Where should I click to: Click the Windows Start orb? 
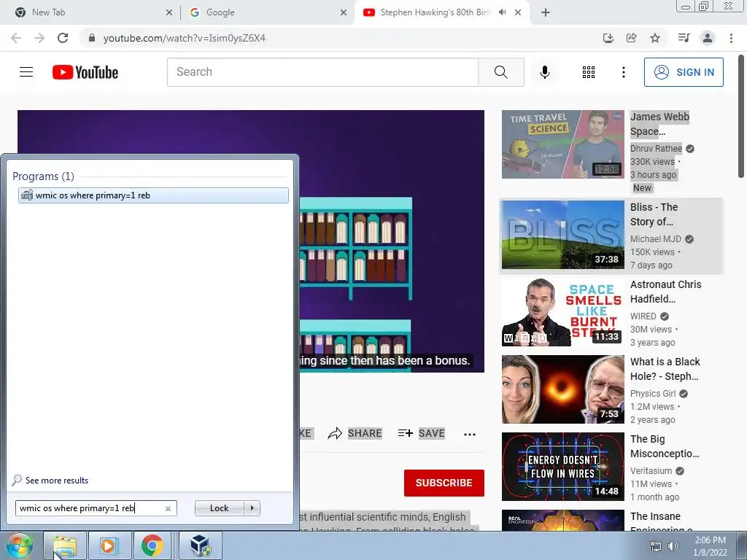point(20,545)
